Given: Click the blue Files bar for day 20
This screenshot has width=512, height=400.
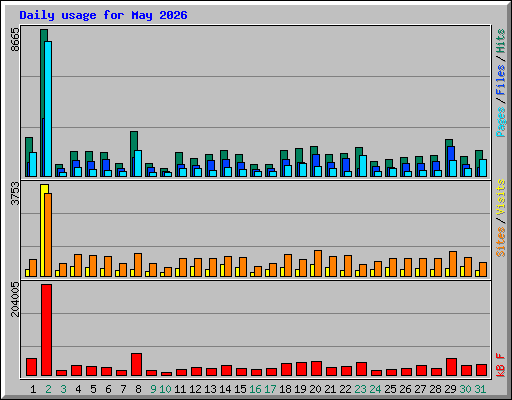Looking at the screenshot, I should click(316, 160).
